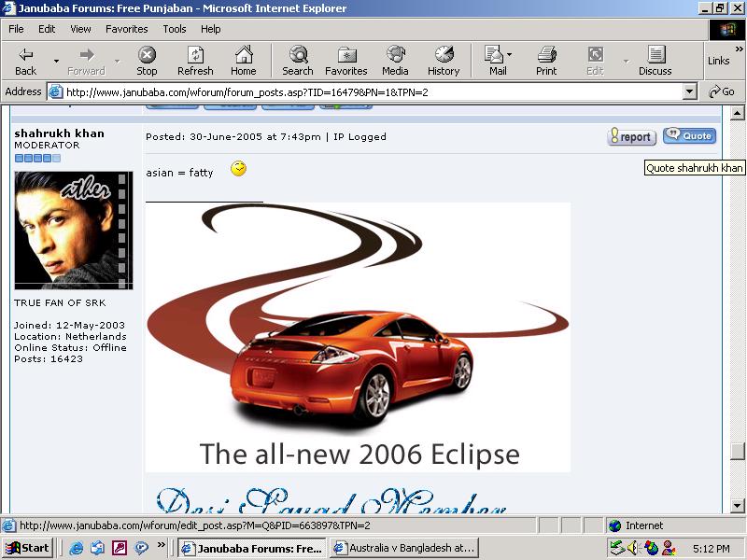Click 'Posts: 16423' text

49,359
